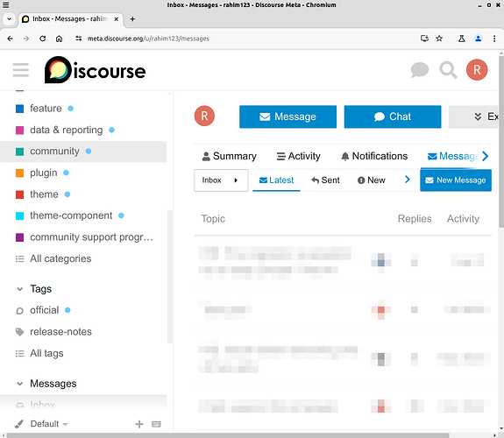The width and height of the screenshot is (504, 438).
Task: Open the search magnifier icon
Action: [x=448, y=70]
